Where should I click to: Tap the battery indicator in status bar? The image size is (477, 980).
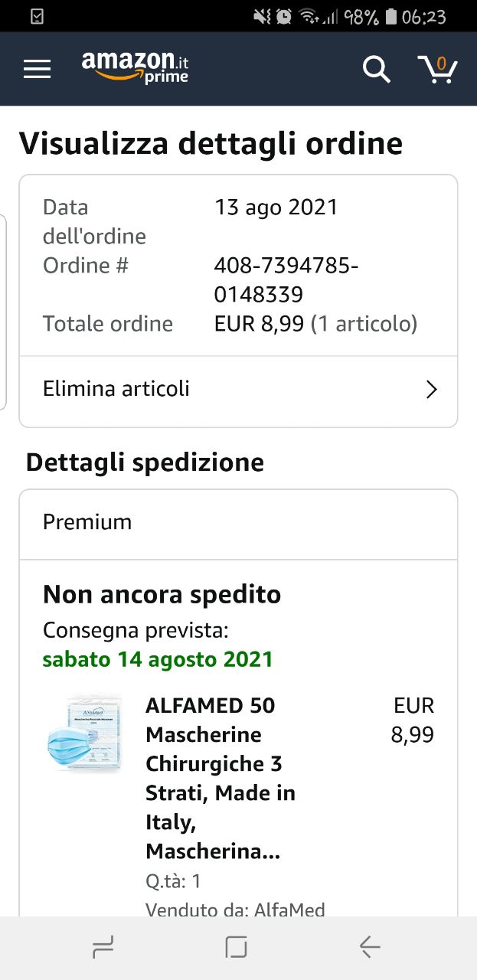(x=391, y=16)
